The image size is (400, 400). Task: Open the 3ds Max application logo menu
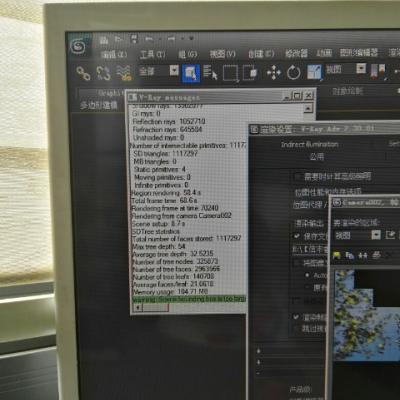pyautogui.click(x=79, y=46)
